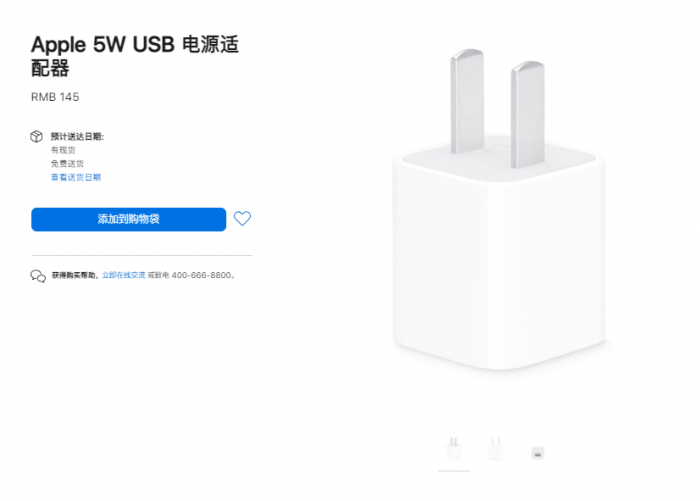
Task: Click the left metal prong of charger
Action: (467, 102)
